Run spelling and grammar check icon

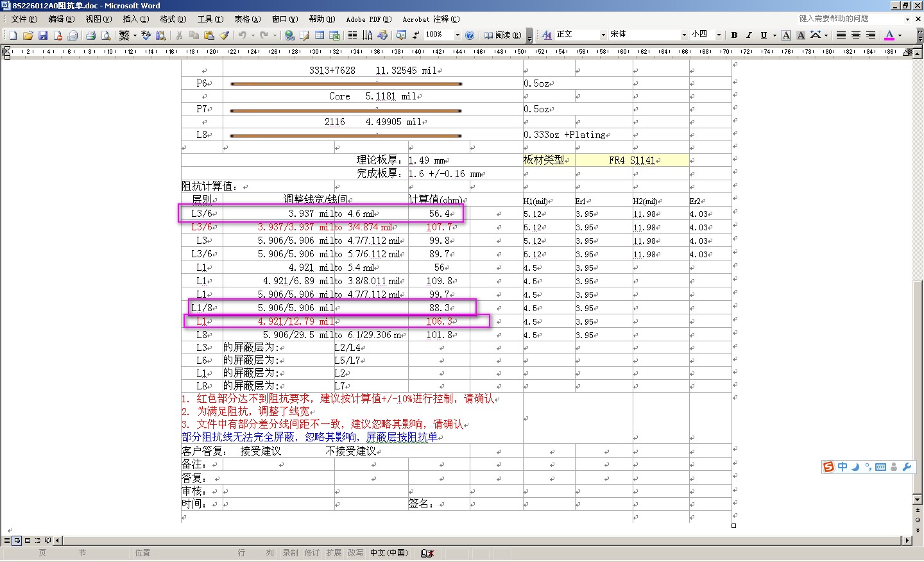tap(146, 35)
